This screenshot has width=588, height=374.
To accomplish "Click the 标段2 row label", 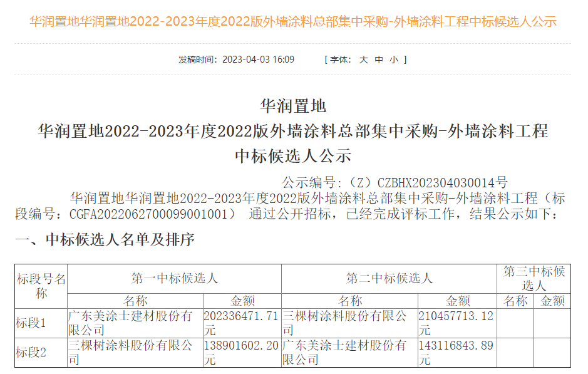I will (x=31, y=353).
